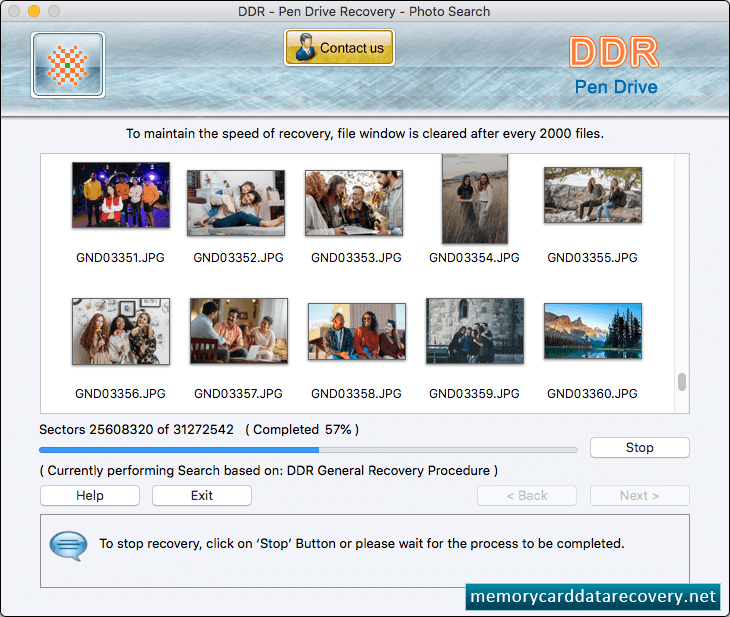Click the file name GND03353.JPG
Screen dimensions: 730x617
(356, 258)
